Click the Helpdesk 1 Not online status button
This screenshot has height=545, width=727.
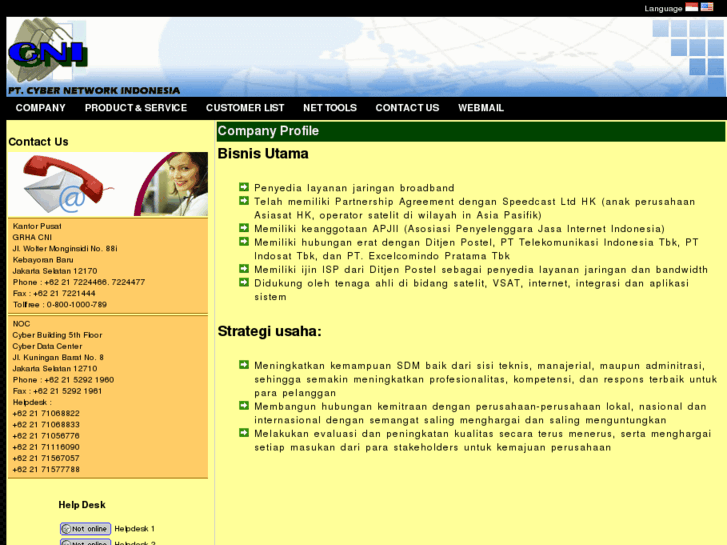85,529
